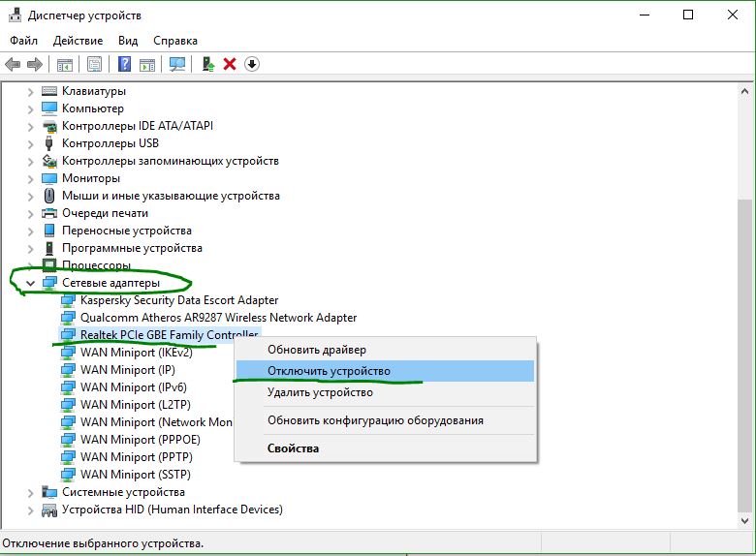Click the scan for hardware changes icon
Screen dimensions: 756x556
click(x=177, y=64)
